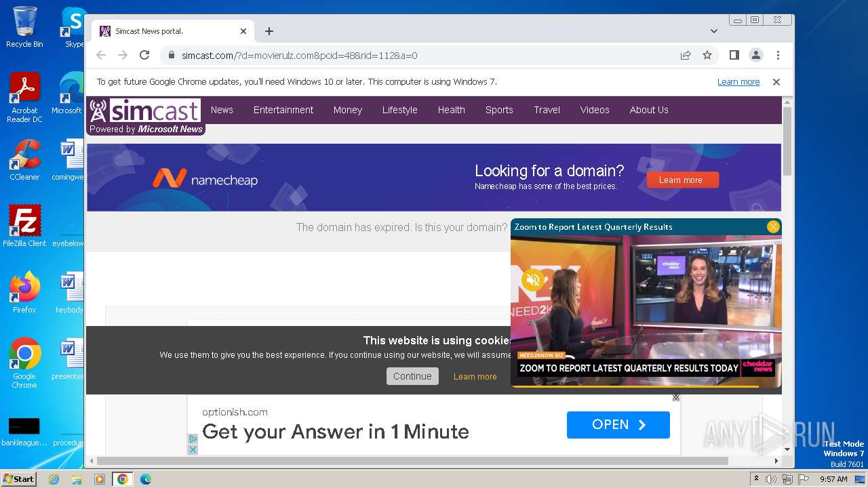Open Internet Explorer from taskbar
Viewport: 868px width, 488px height.
[x=54, y=479]
